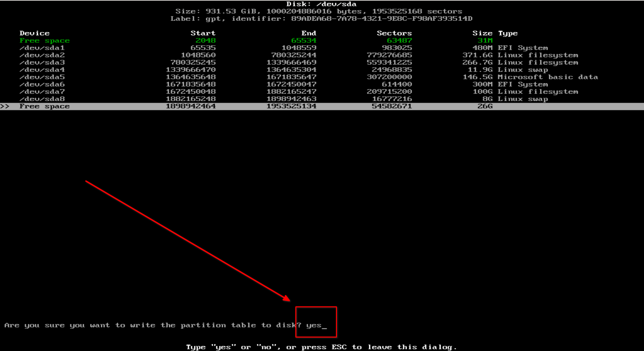The height and width of the screenshot is (351, 644).
Task: Click the Device column header
Action: 35,33
